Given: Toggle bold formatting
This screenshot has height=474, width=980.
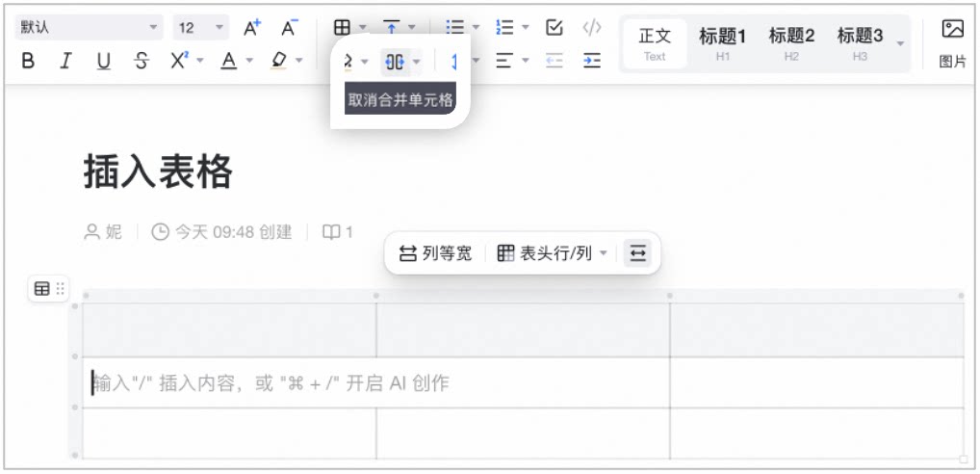Looking at the screenshot, I should point(28,61).
